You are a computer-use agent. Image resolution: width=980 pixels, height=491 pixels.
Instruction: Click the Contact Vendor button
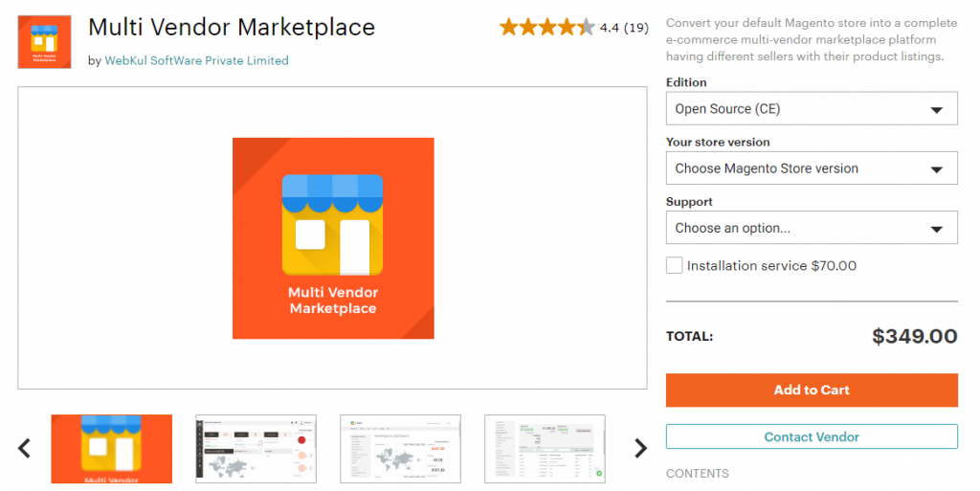(x=812, y=437)
